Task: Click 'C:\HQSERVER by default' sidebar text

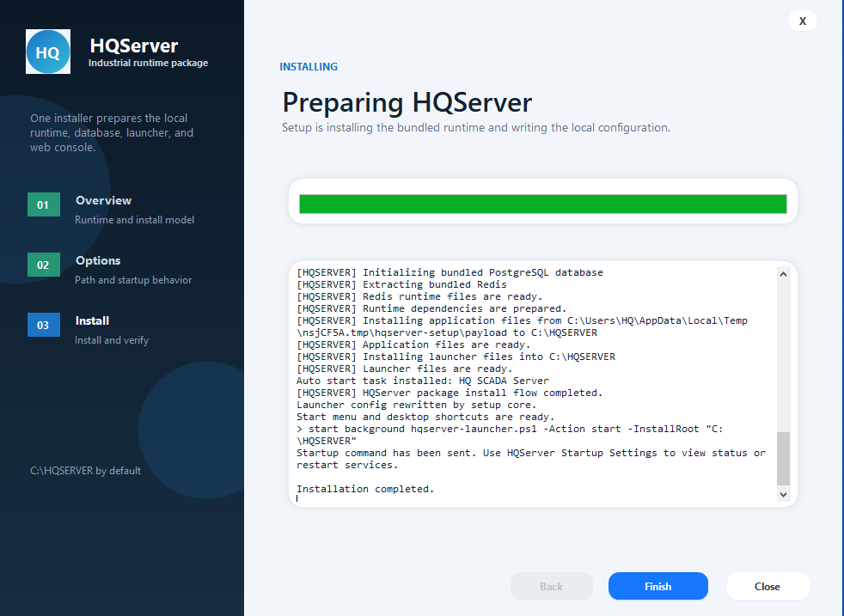Action: pyautogui.click(x=86, y=471)
